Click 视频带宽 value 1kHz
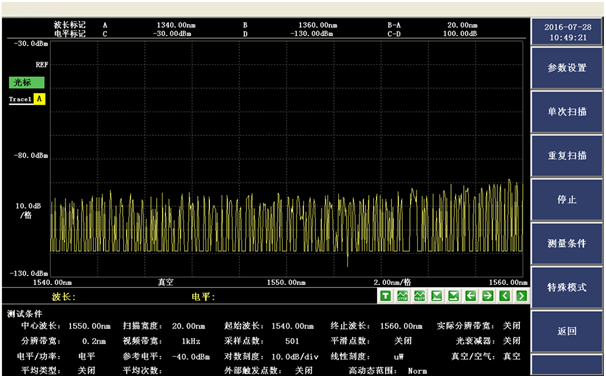This screenshot has width=606, height=377. 191,341
